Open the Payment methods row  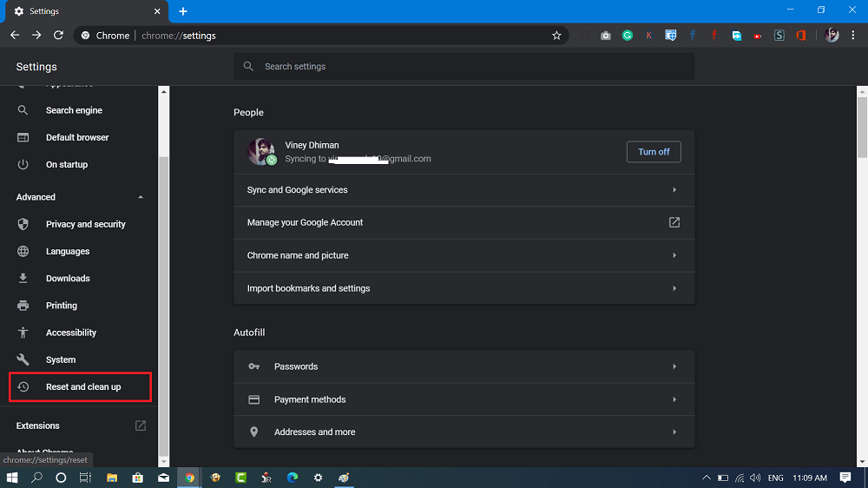464,399
